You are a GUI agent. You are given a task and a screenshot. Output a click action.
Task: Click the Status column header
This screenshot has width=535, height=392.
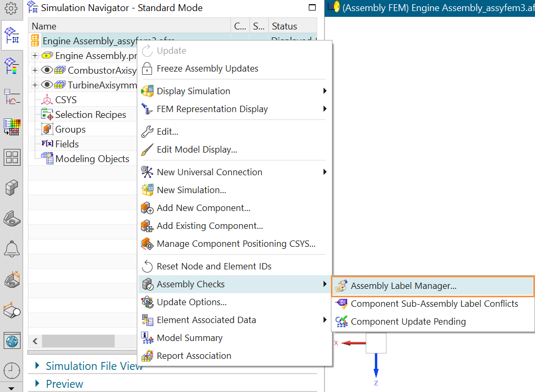pos(285,26)
